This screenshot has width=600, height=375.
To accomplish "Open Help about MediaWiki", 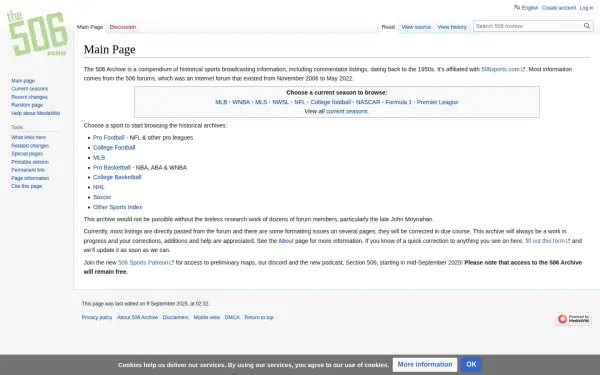I will (36, 113).
